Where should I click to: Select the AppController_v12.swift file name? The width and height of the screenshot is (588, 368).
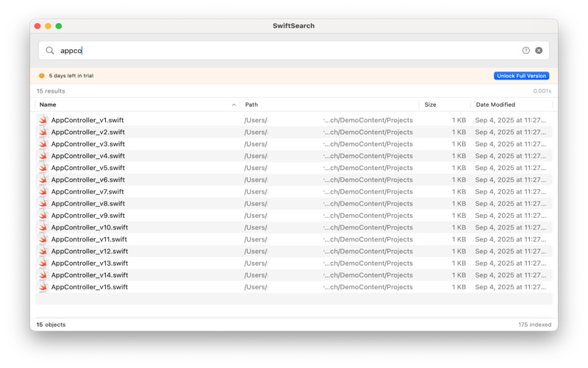pos(90,251)
